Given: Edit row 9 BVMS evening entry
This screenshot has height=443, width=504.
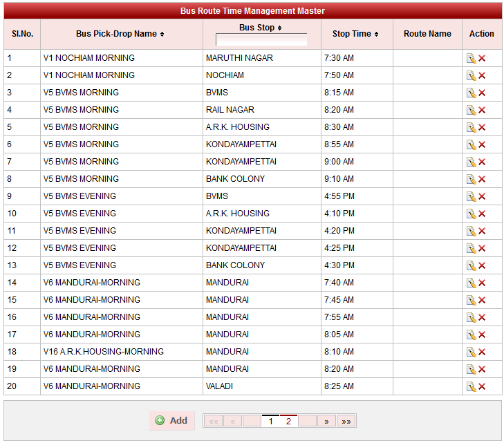Looking at the screenshot, I should tap(472, 197).
